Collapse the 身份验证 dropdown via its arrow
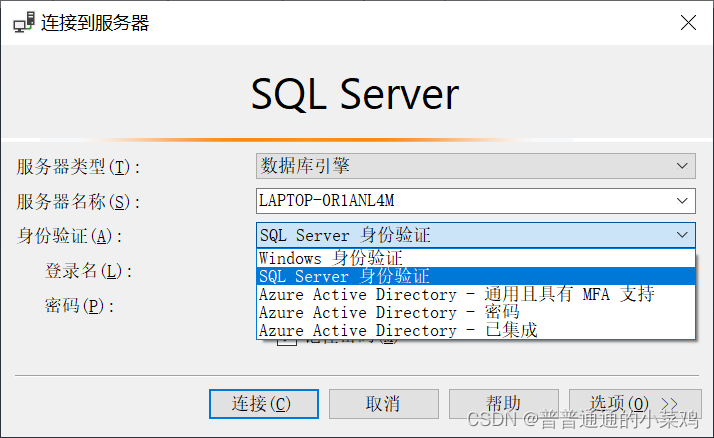 click(682, 235)
